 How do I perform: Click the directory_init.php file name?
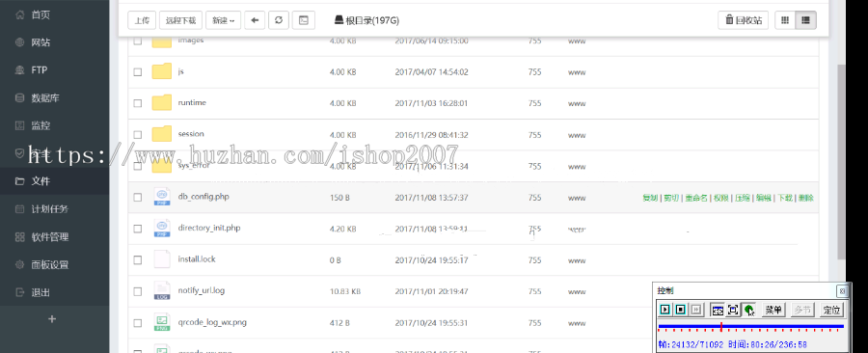(209, 228)
